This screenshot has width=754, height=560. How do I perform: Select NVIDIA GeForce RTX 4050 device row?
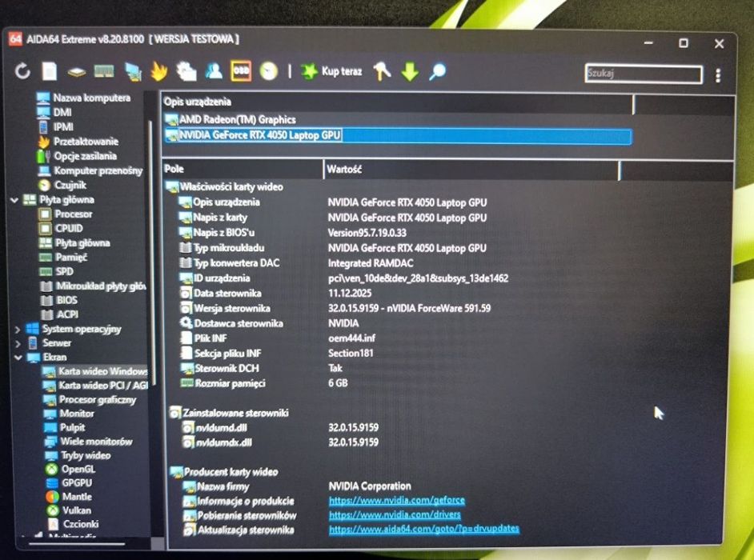398,135
